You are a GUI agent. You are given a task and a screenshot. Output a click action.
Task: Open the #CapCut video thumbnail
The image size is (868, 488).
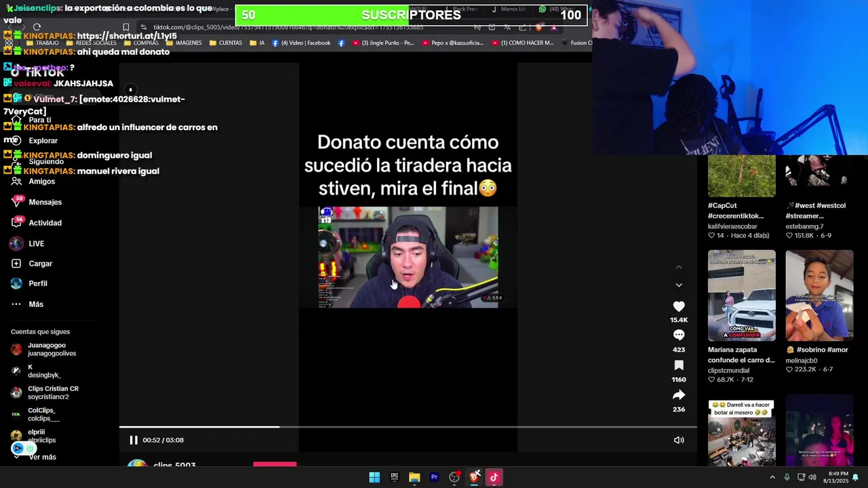point(742,176)
